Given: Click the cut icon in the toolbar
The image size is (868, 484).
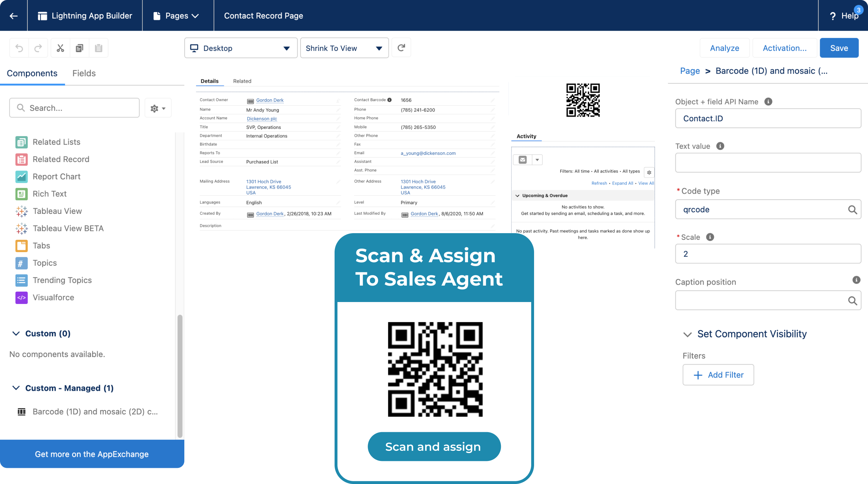Looking at the screenshot, I should 60,48.
